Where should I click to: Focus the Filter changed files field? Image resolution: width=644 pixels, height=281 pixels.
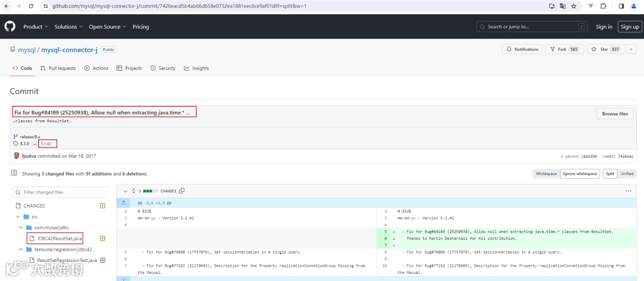(60, 192)
